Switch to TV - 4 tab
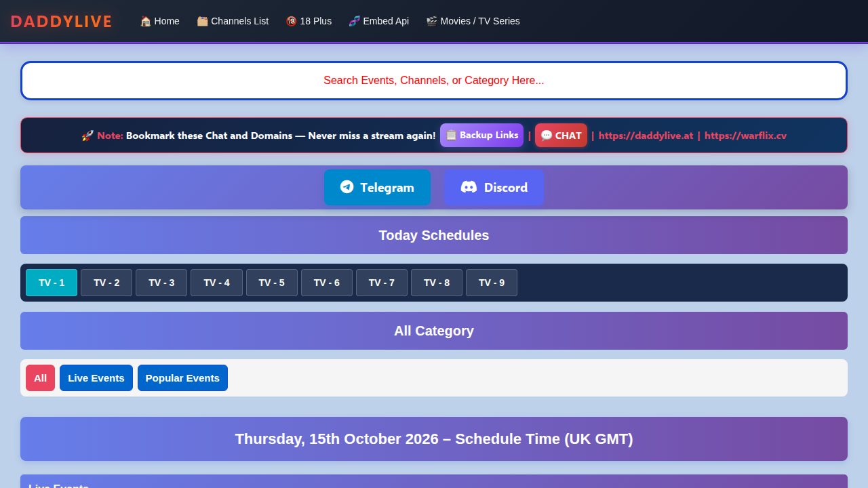 click(x=216, y=283)
